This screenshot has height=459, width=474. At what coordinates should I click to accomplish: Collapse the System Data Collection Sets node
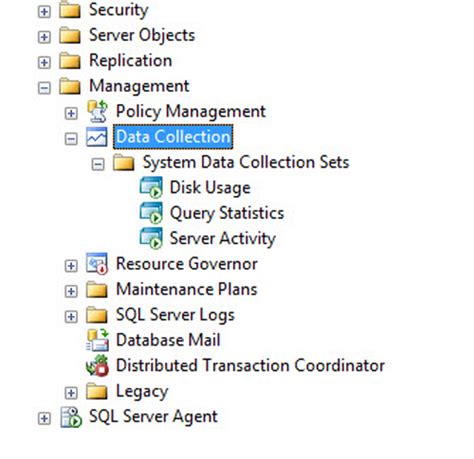(x=98, y=164)
